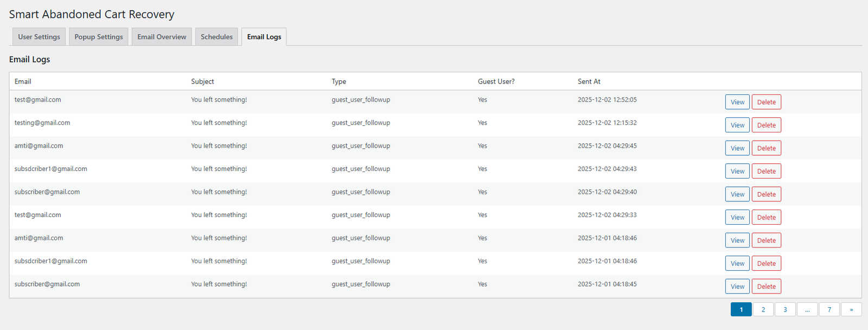
Task: Click the current page 1 button
Action: coord(741,309)
